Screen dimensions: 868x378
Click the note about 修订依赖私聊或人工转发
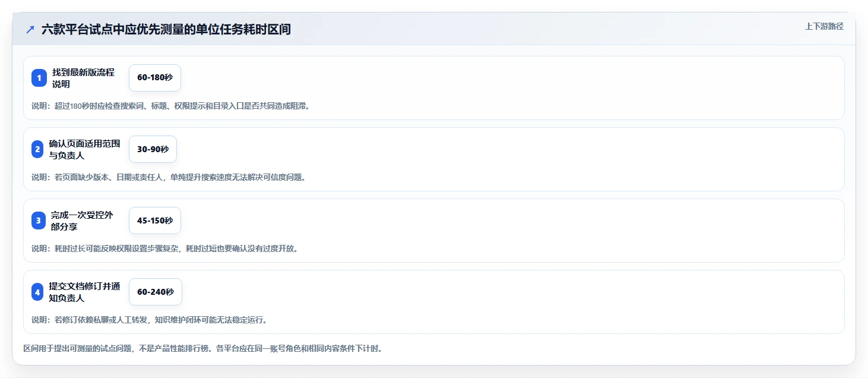point(150,320)
